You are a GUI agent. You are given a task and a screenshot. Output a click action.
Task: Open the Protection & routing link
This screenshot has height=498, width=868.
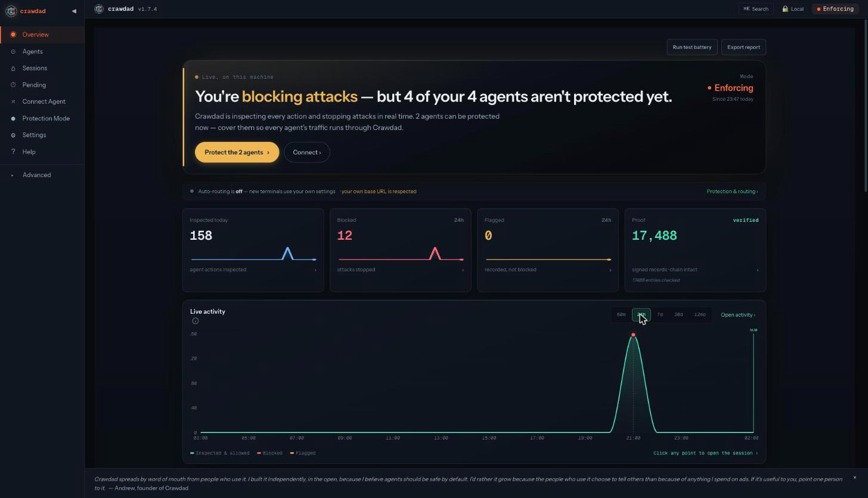[x=732, y=191]
